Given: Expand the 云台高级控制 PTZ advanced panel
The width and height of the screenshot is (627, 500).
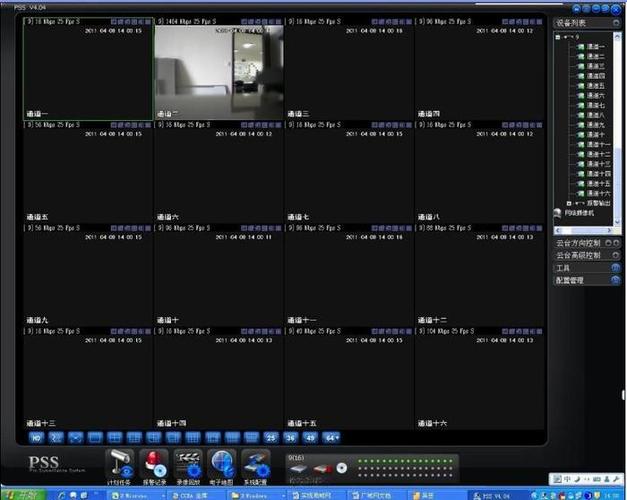Looking at the screenshot, I should [x=616, y=255].
